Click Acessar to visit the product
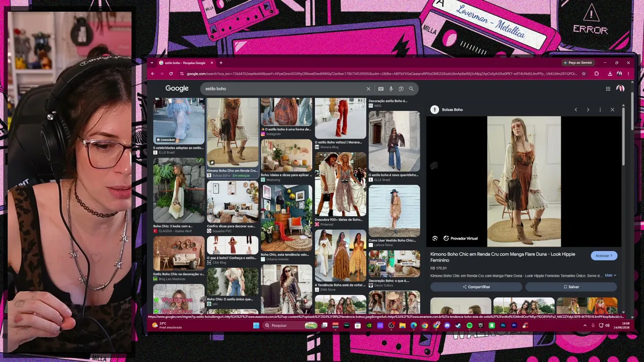 click(604, 256)
